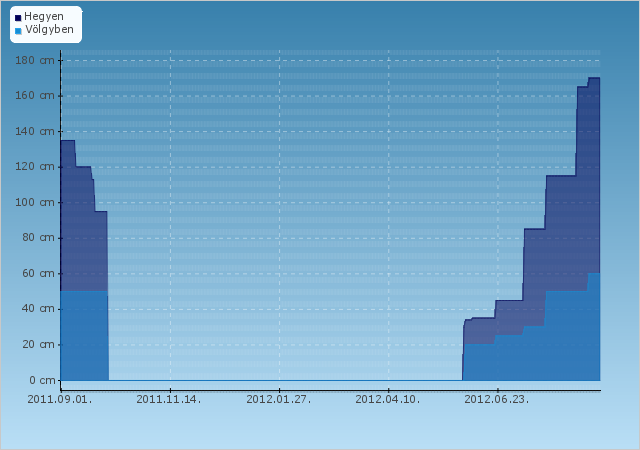Screen dimensions: 640x450
Task: Select the Hegyen legend label
Action: [44, 17]
